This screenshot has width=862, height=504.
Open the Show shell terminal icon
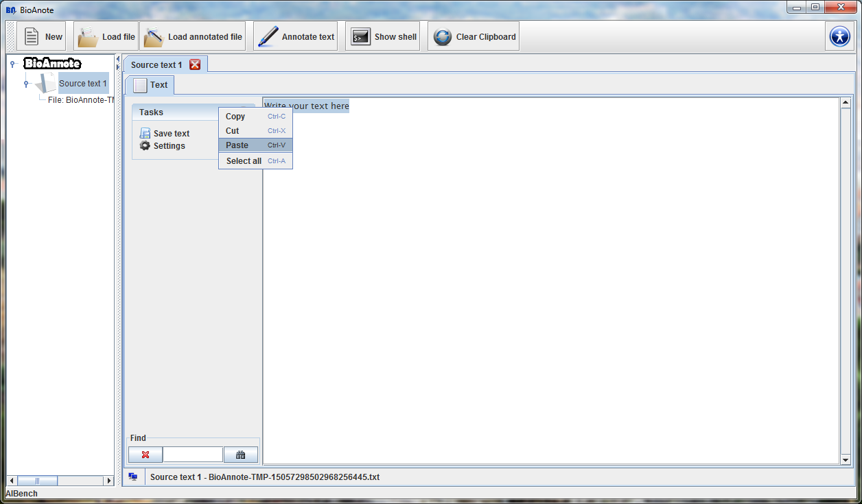(x=360, y=37)
